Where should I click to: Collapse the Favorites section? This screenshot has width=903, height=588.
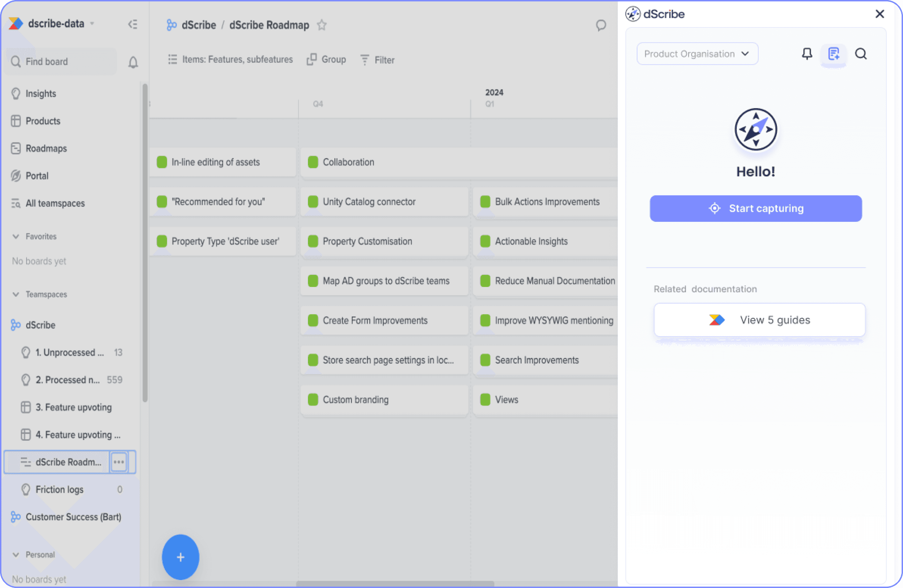coord(16,236)
